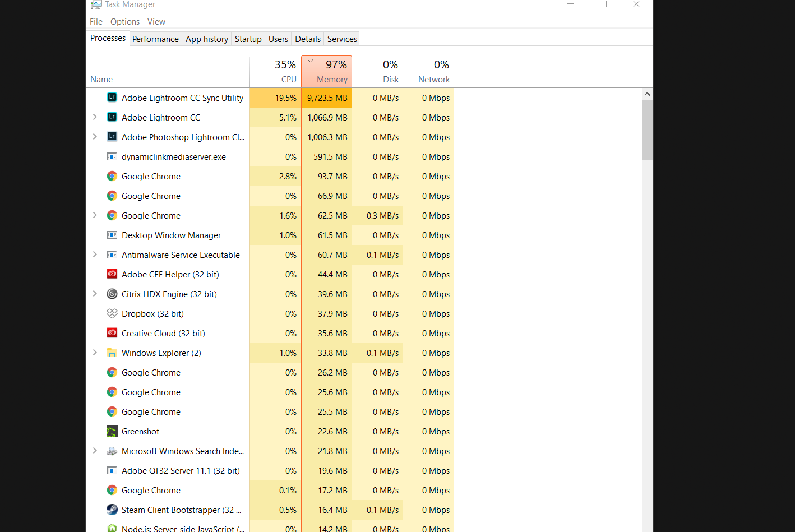
Task: Click the Creative Cloud (32 bit) icon
Action: pos(112,333)
